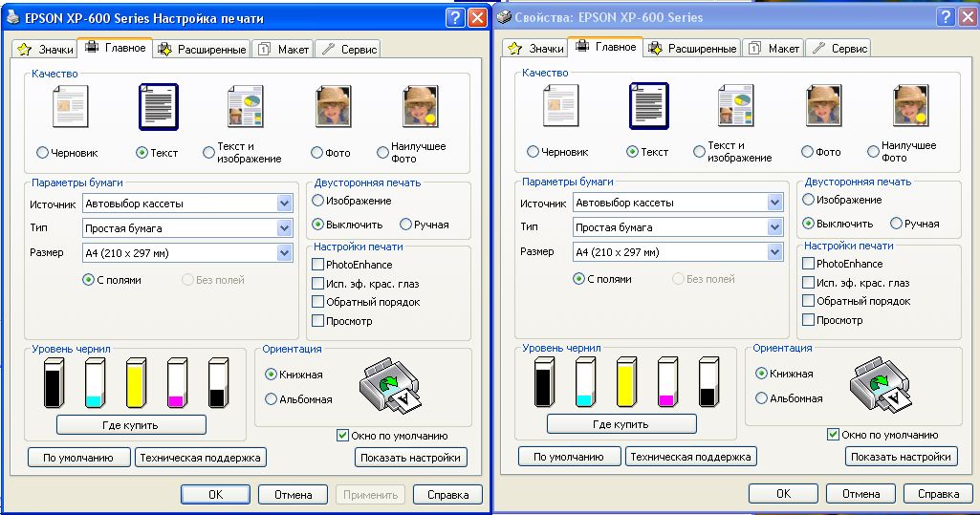This screenshot has height=515, width=980.
Task: Click the printer orientation icon in Свойства window
Action: coord(880,384)
